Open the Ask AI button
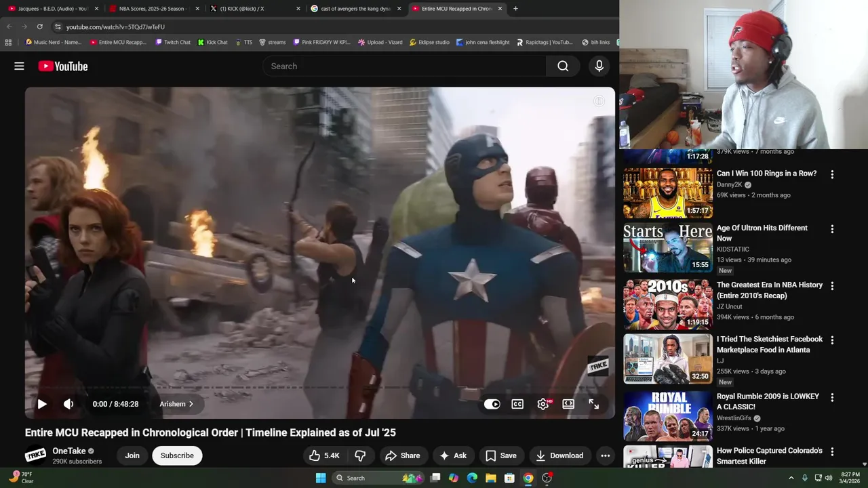The width and height of the screenshot is (868, 488). pos(453,455)
